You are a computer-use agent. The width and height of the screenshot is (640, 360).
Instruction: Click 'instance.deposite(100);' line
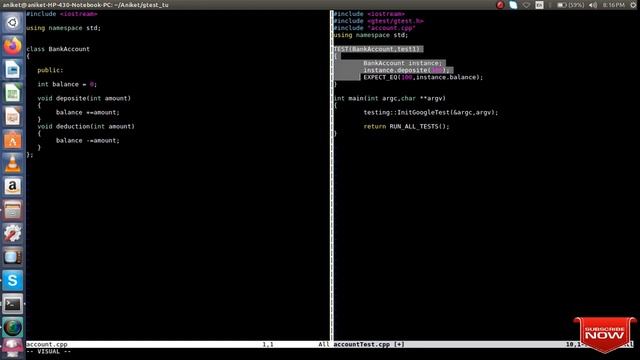(x=407, y=70)
